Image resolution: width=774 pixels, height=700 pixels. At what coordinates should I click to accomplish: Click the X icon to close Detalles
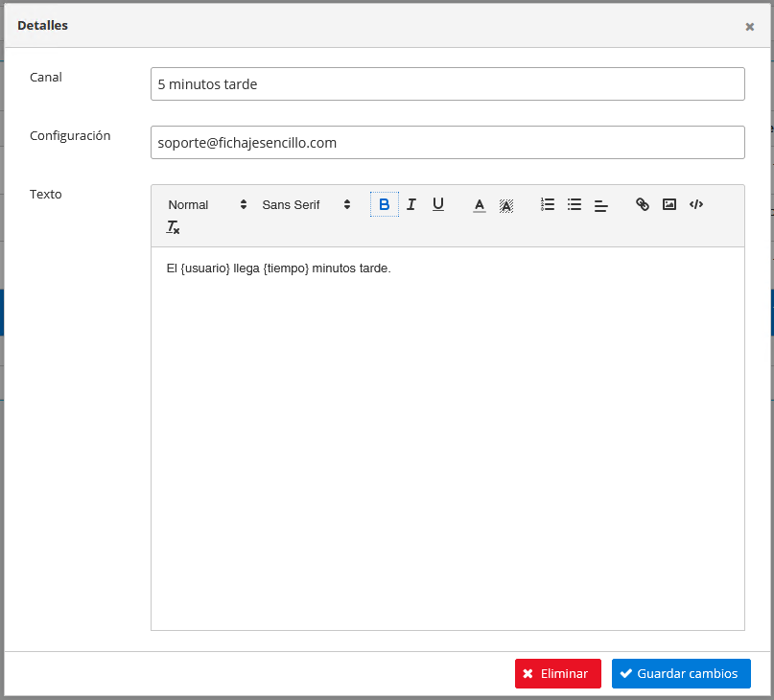pyautogui.click(x=749, y=27)
